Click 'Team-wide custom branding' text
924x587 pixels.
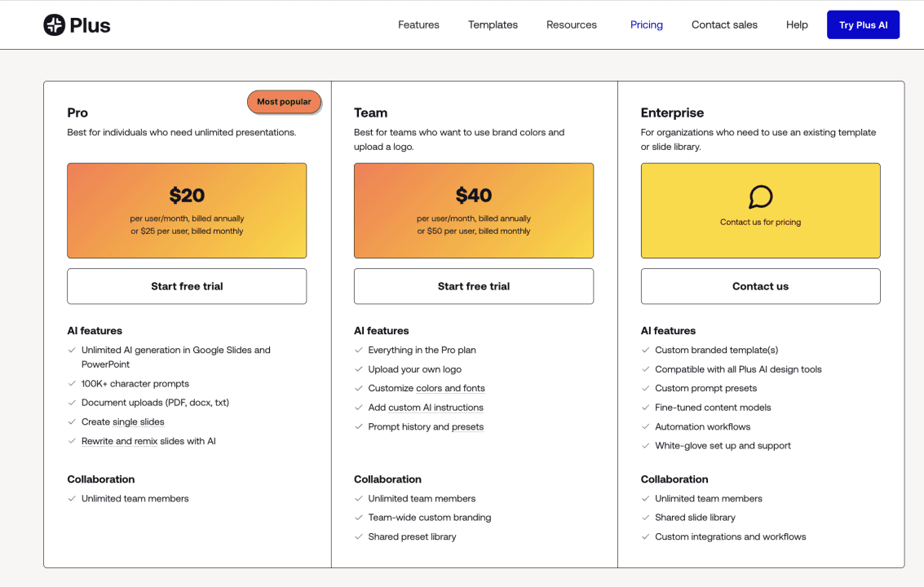pyautogui.click(x=430, y=518)
